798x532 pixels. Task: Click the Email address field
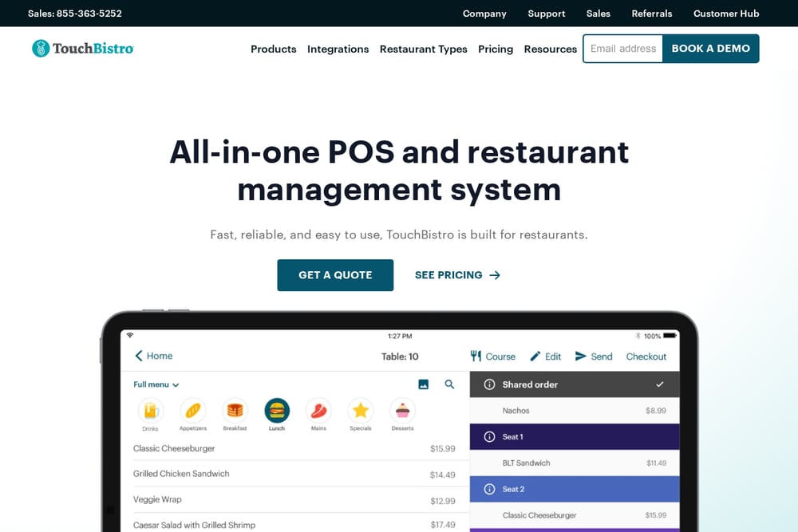[x=623, y=49]
